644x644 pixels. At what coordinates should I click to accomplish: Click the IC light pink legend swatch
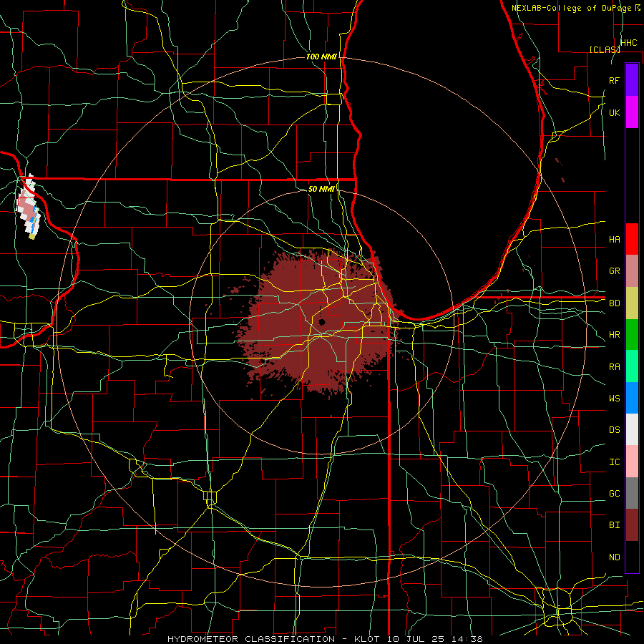632,462
